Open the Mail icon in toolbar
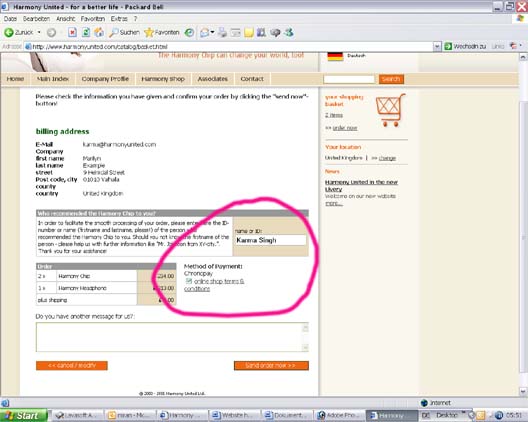The width and height of the screenshot is (528, 422). (204, 32)
